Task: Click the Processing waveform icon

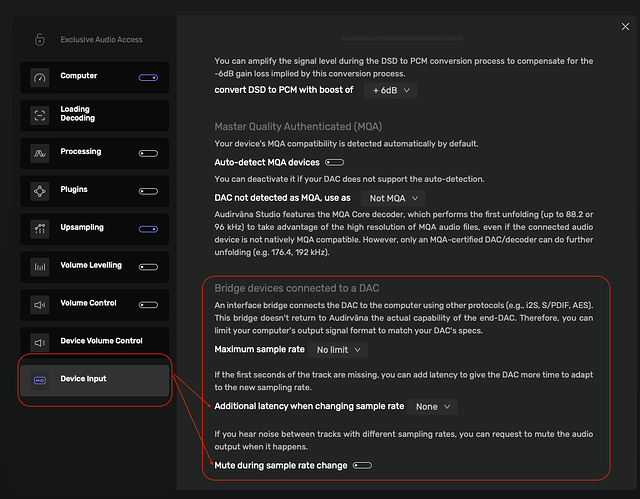Action: tap(40, 153)
